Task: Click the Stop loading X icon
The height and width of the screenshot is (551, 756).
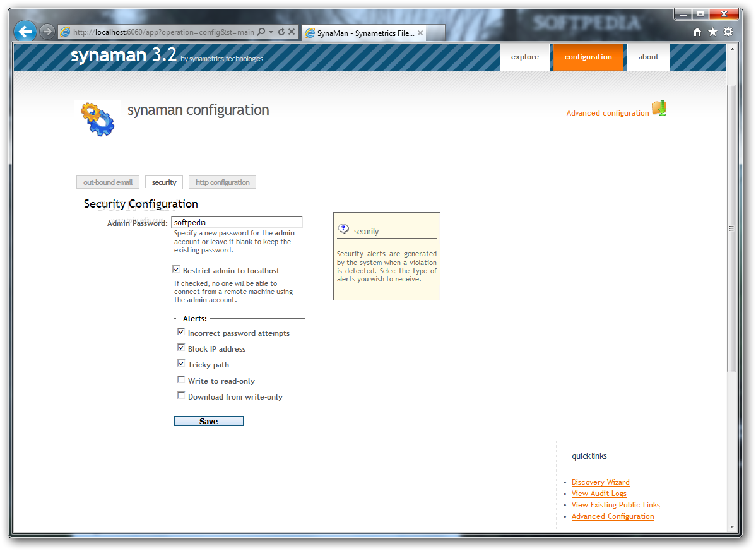Action: (x=291, y=32)
